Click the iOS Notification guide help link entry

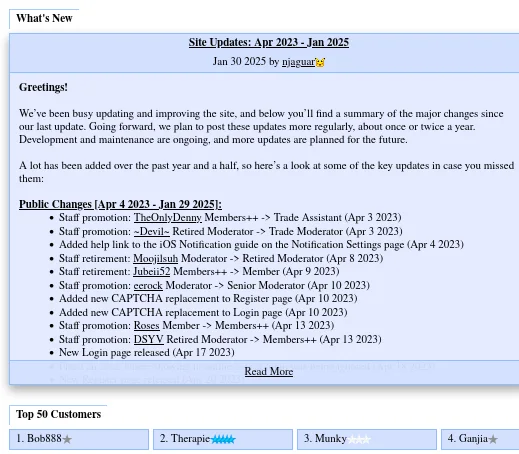coord(261,245)
